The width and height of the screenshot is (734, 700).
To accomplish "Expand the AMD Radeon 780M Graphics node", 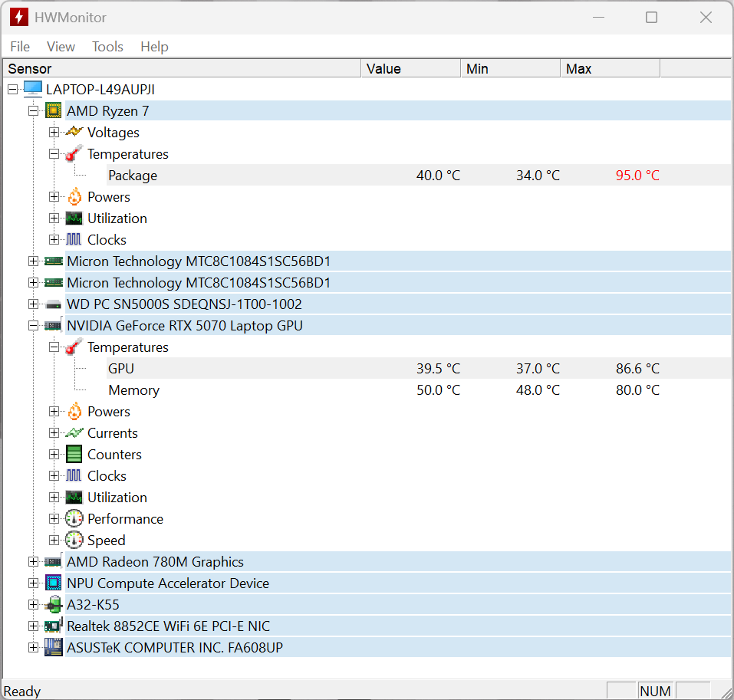I will [x=33, y=562].
